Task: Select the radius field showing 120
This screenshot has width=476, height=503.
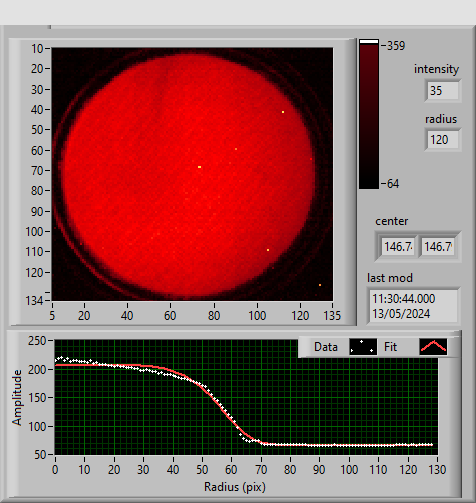Action: point(443,139)
